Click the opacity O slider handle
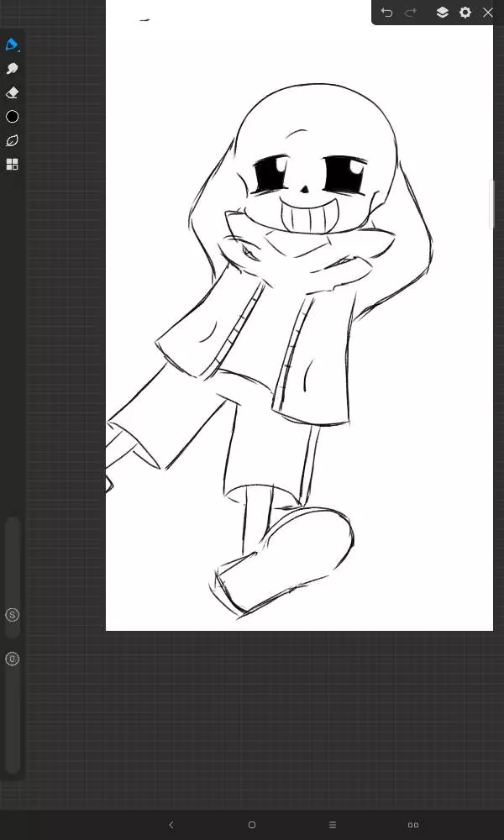The height and width of the screenshot is (840, 504). point(13,659)
